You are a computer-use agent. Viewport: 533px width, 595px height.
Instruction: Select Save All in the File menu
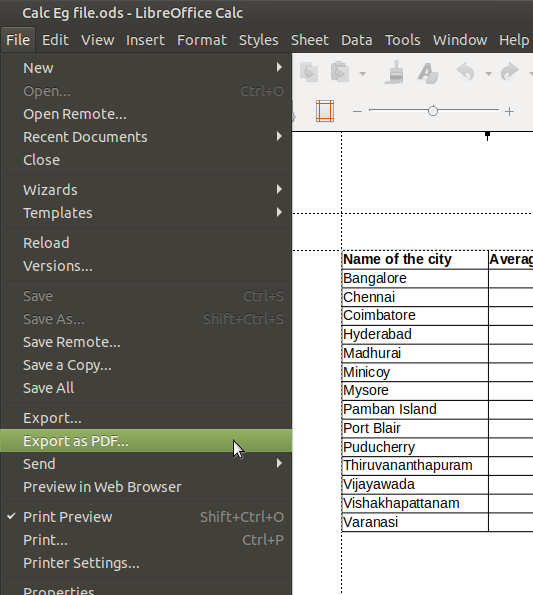click(146, 388)
